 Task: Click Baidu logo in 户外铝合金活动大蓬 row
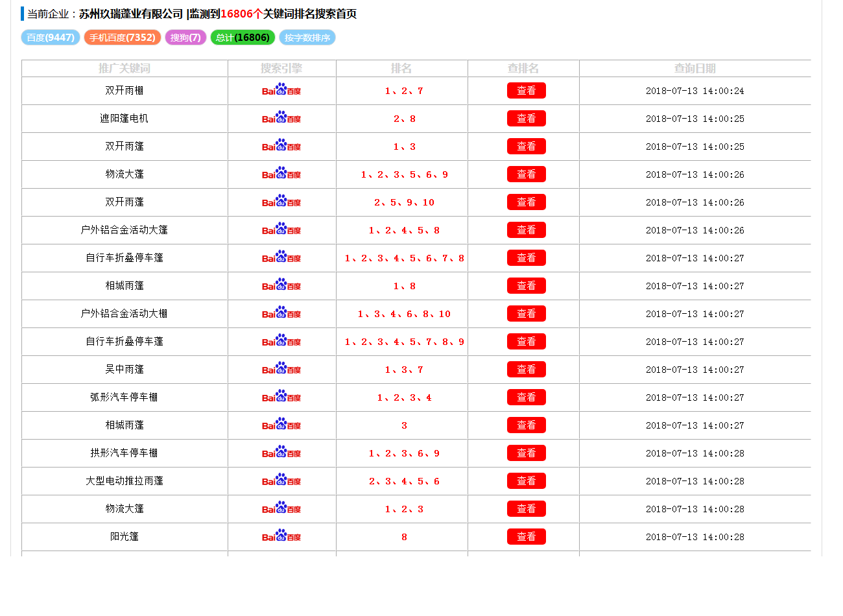coord(281,230)
